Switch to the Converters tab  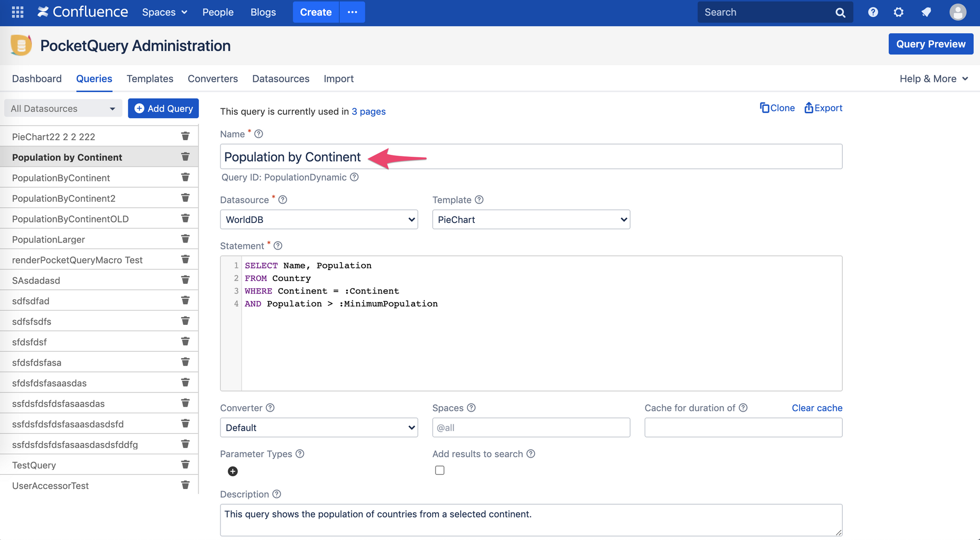point(213,79)
